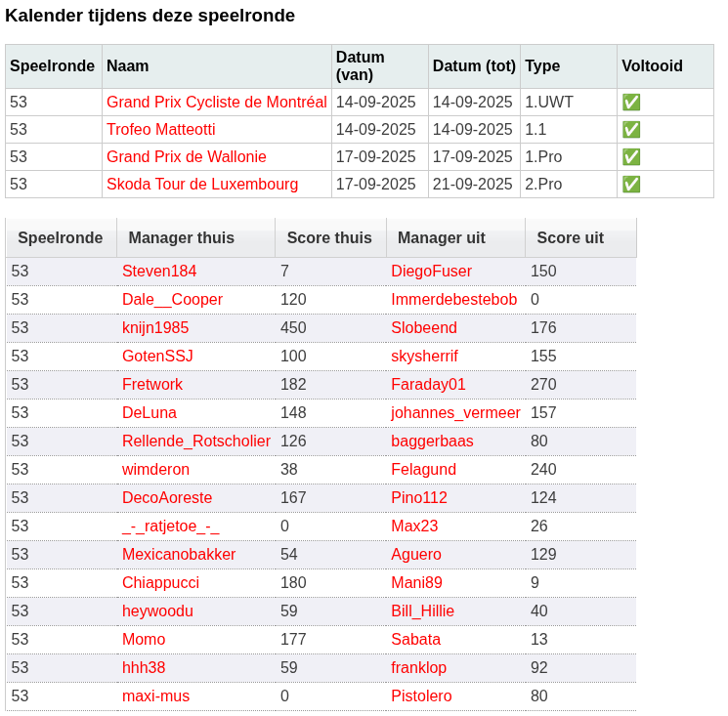Open manager DiegoFuser's profile link
Viewport: 728px width, 716px height.
coord(431,271)
